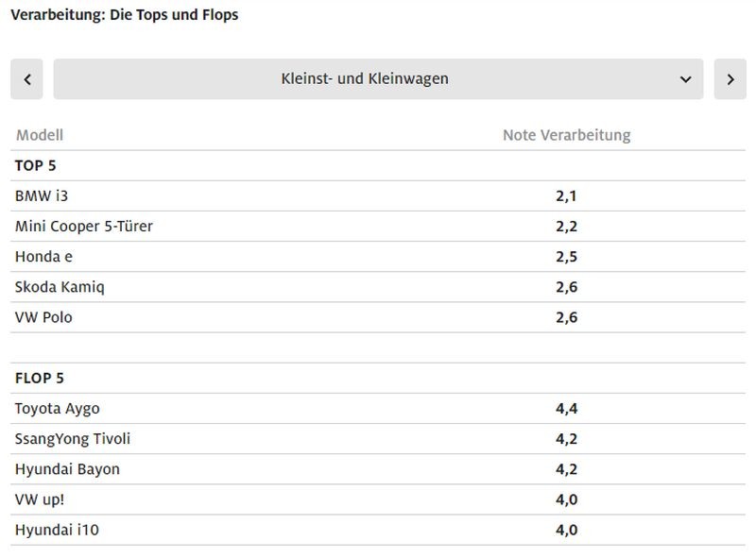
Task: Click the Honda e entry
Action: click(43, 256)
